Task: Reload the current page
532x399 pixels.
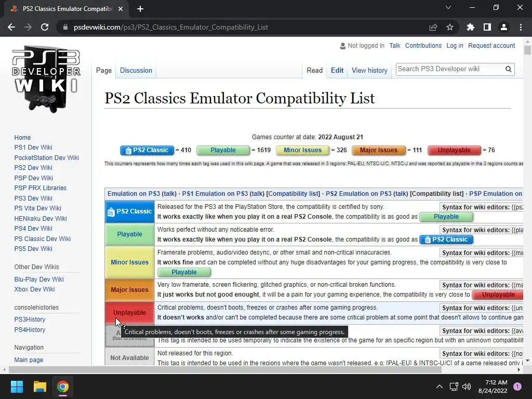Action: click(45, 27)
